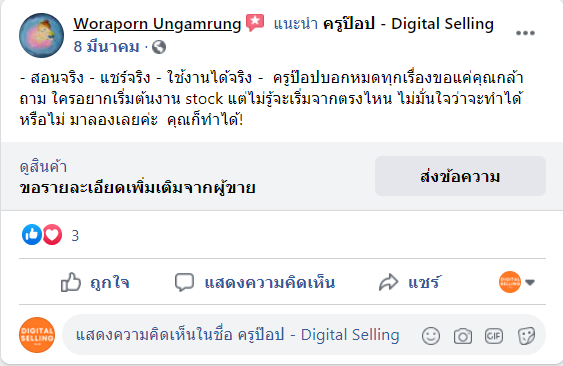This screenshot has width=563, height=366.
Task: Open ขอรายละเอียดเพิ่มเติมจากผู้ขาย product details
Action: pyautogui.click(x=138, y=187)
